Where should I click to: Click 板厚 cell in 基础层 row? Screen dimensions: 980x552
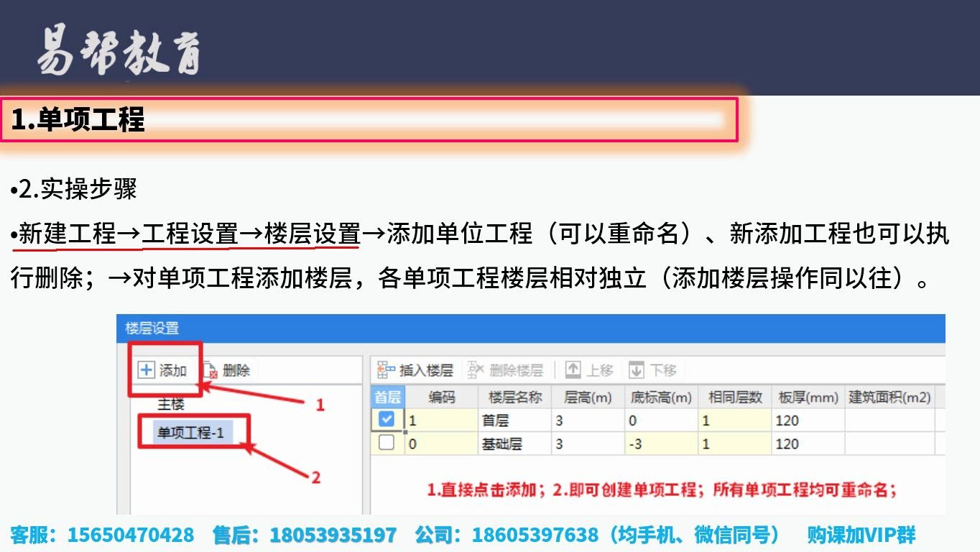(808, 443)
